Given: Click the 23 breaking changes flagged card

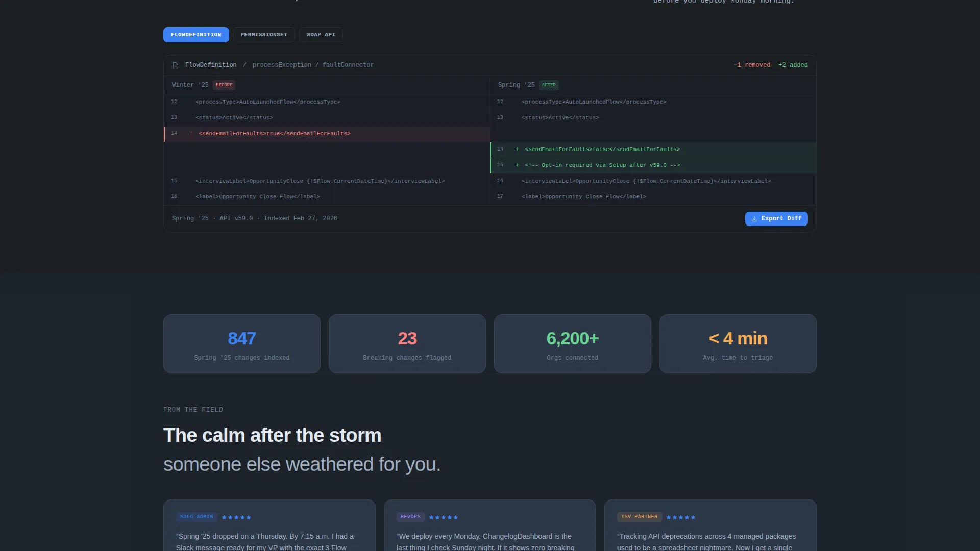Looking at the screenshot, I should coord(407,344).
